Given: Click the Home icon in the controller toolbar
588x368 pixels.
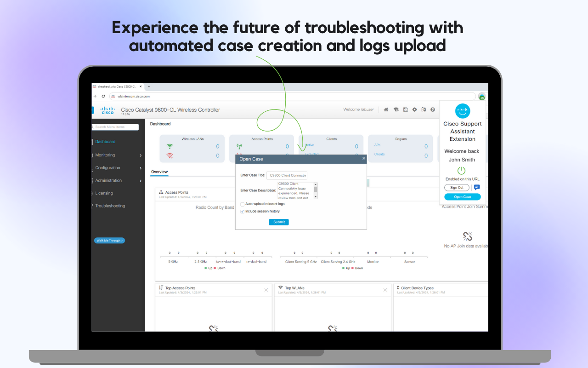Looking at the screenshot, I should pyautogui.click(x=385, y=109).
